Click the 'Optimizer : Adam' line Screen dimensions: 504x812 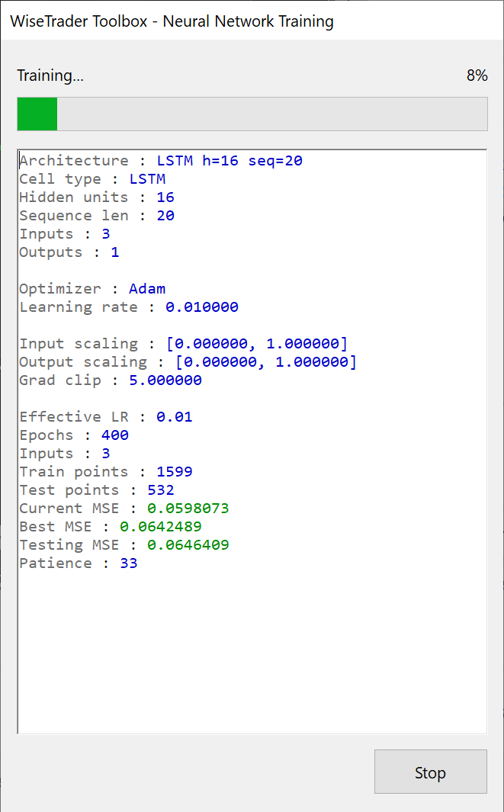93,288
